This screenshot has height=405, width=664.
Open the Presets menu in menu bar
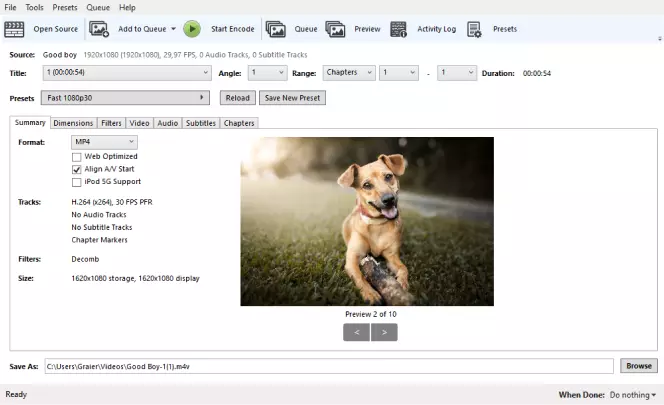pyautogui.click(x=65, y=8)
